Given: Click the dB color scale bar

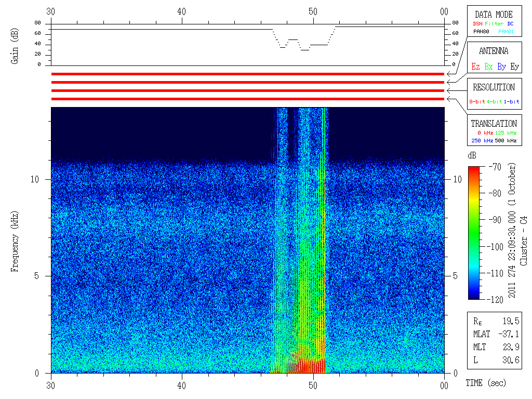Looking at the screenshot, I should [x=474, y=233].
